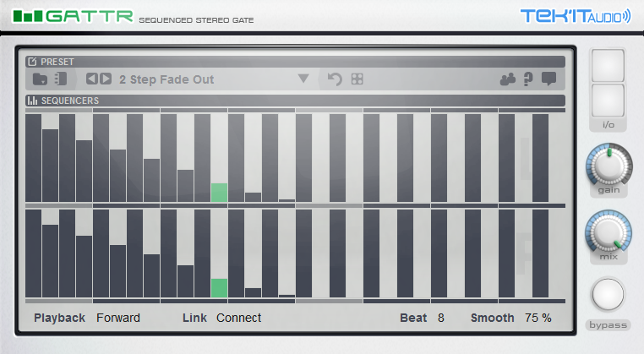This screenshot has height=354, width=644.
Task: Click the SEQUENCERS header text
Action: tap(70, 101)
